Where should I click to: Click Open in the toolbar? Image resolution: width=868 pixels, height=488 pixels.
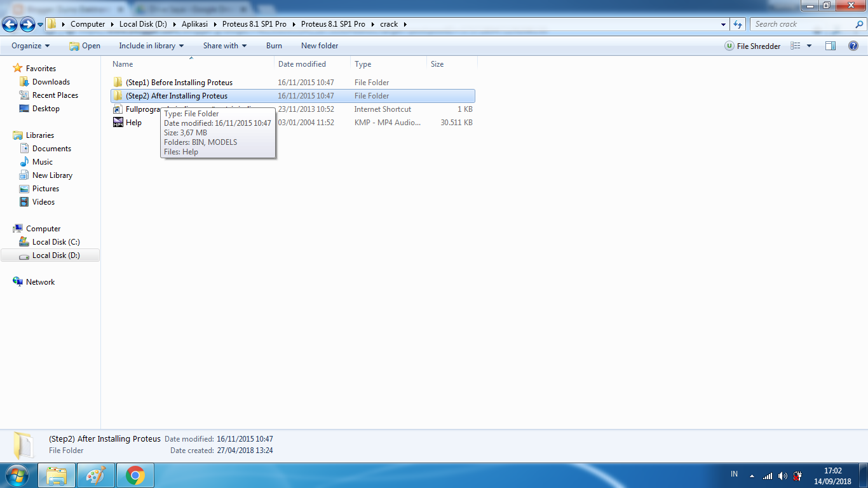[85, 46]
